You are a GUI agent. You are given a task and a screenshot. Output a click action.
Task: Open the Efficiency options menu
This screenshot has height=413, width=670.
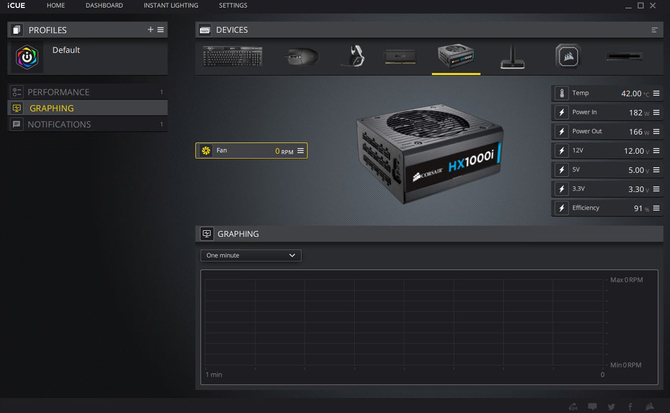(x=656, y=208)
